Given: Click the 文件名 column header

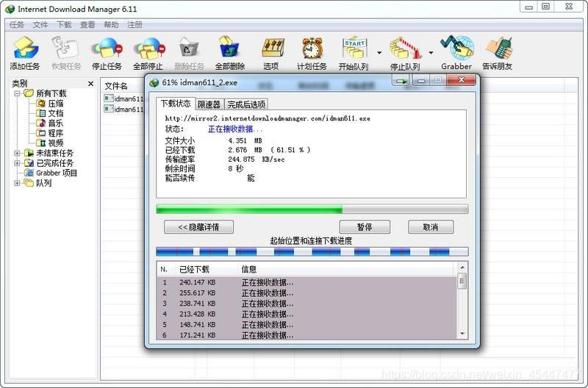Looking at the screenshot, I should tap(116, 86).
